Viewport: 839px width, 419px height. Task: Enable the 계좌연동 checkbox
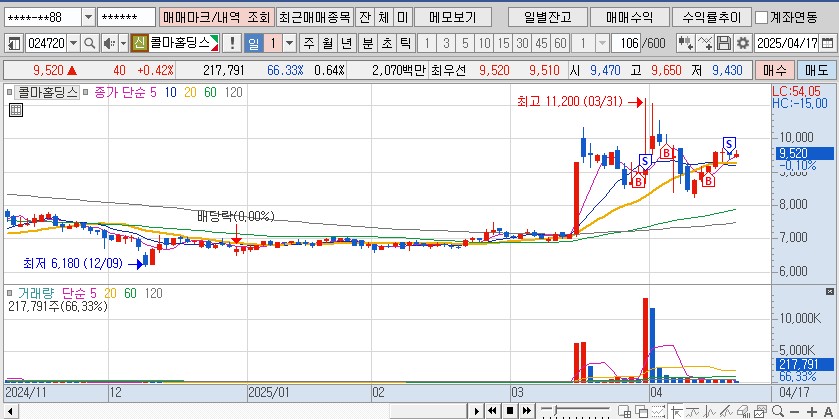761,18
